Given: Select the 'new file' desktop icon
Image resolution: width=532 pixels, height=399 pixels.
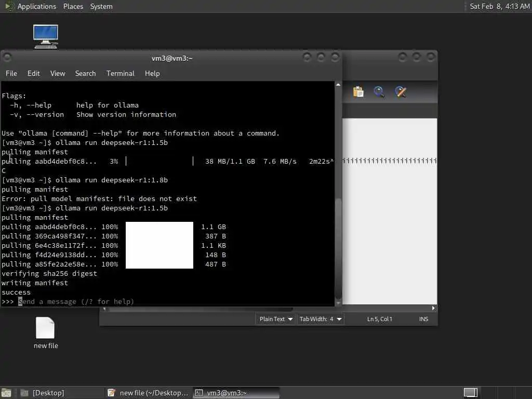Looking at the screenshot, I should [x=46, y=333].
